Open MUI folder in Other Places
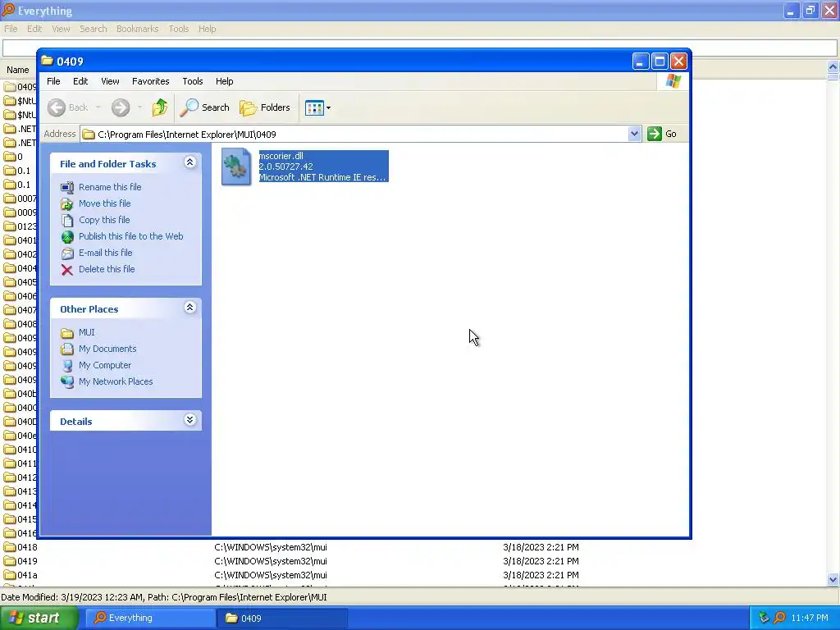840x630 pixels. [86, 333]
